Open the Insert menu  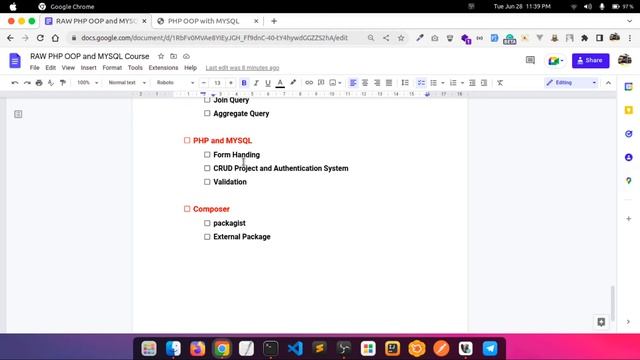coord(89,68)
